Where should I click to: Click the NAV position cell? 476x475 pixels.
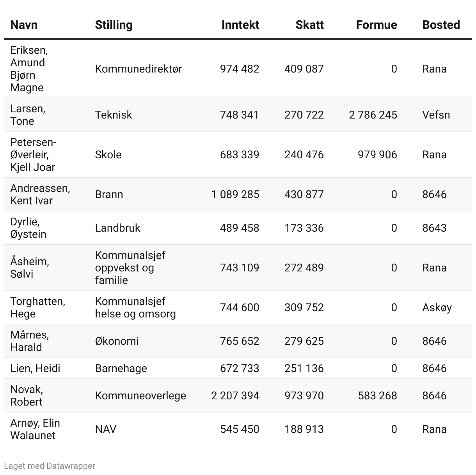point(106,429)
